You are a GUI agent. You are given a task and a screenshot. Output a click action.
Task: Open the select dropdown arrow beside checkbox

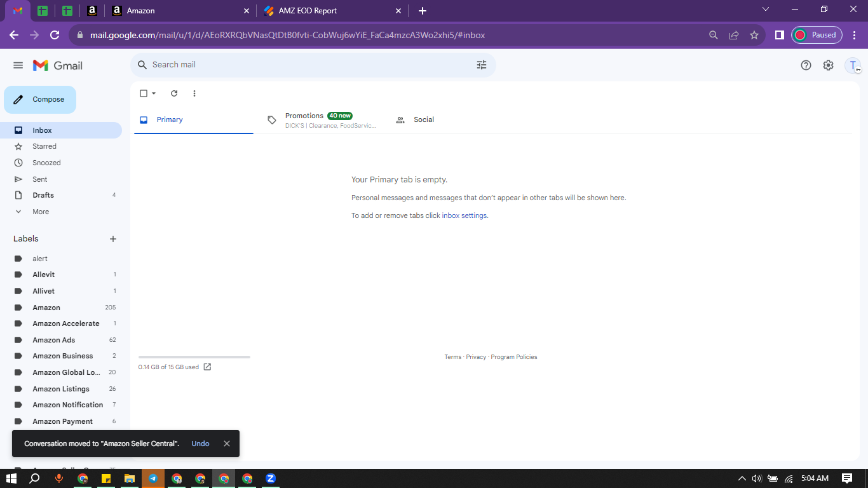pyautogui.click(x=154, y=93)
